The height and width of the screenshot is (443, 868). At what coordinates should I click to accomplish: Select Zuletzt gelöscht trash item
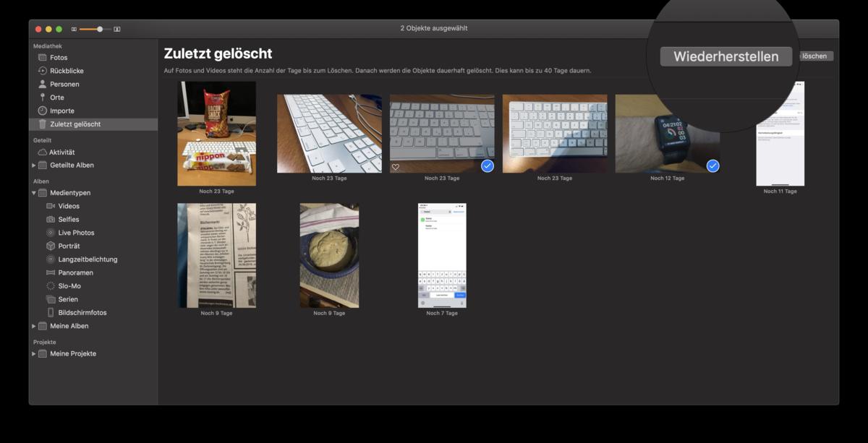coord(93,124)
